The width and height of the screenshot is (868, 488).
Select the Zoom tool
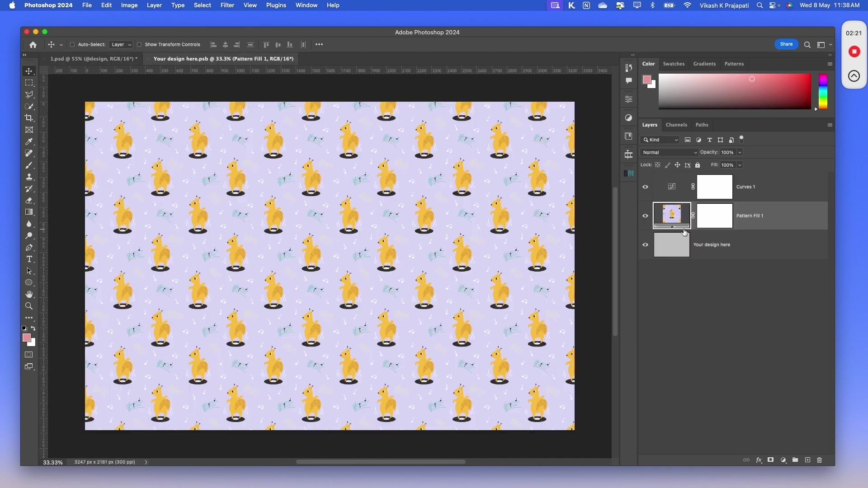point(29,306)
